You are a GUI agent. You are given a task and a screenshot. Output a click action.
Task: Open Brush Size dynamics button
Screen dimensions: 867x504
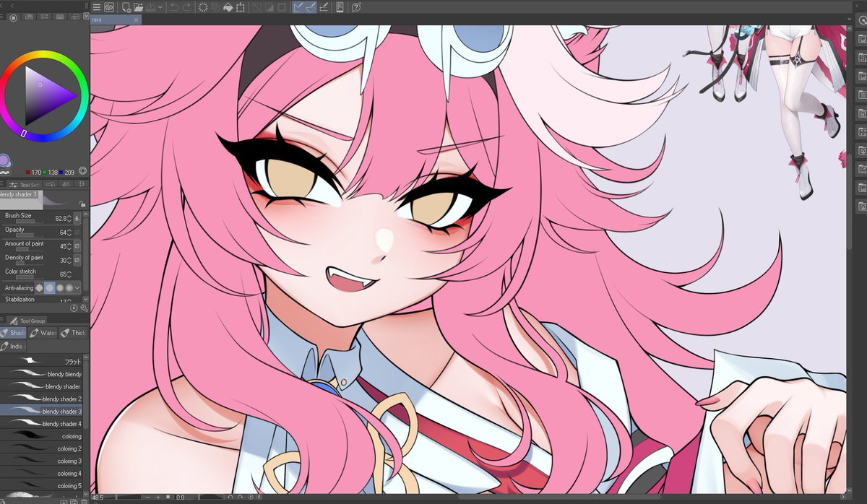pyautogui.click(x=77, y=218)
